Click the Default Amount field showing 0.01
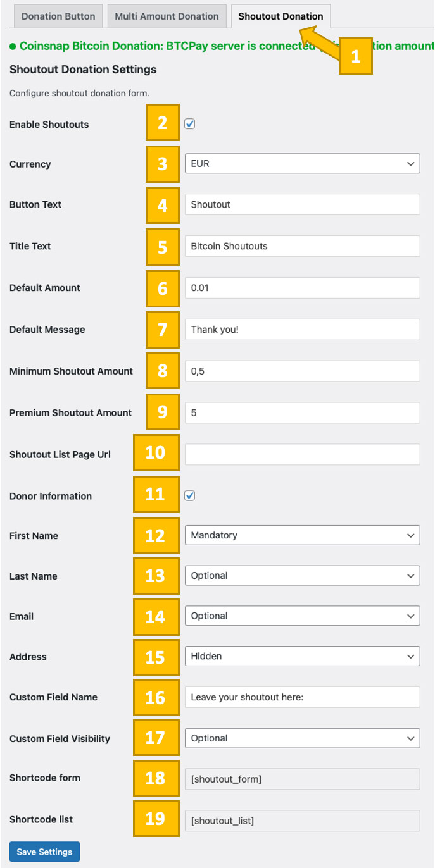Image resolution: width=435 pixels, height=868 pixels. pos(302,287)
